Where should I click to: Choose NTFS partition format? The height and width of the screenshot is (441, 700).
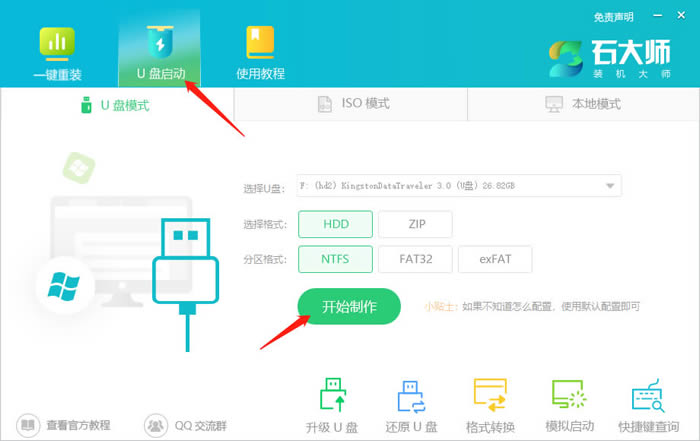[335, 259]
